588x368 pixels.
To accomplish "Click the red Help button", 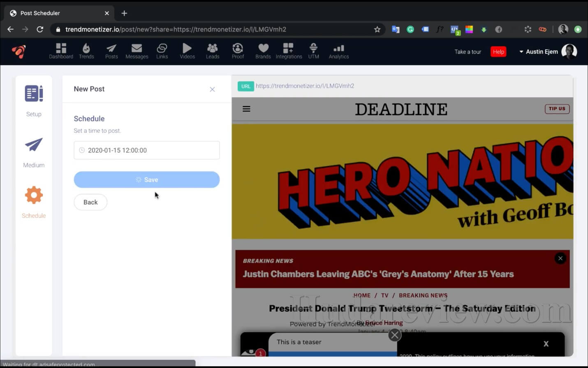I will point(498,52).
